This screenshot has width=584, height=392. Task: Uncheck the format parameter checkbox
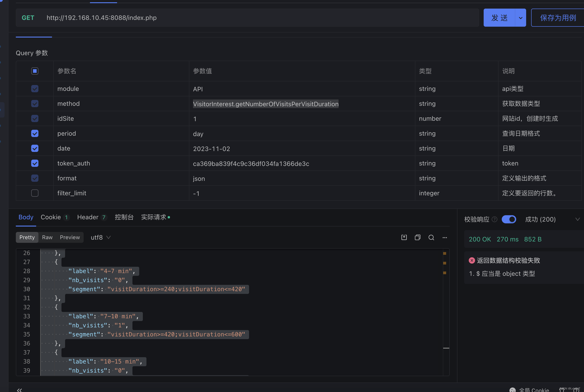pyautogui.click(x=35, y=178)
